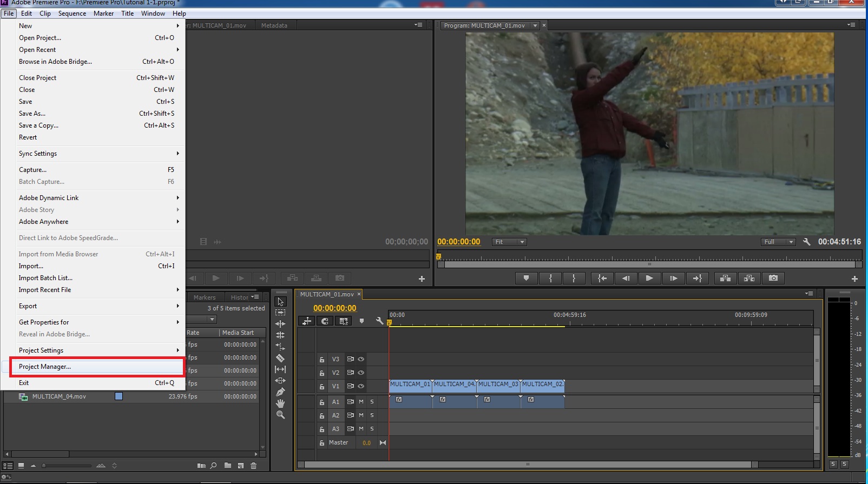868x484 pixels.
Task: Select the Hand tool
Action: (280, 403)
